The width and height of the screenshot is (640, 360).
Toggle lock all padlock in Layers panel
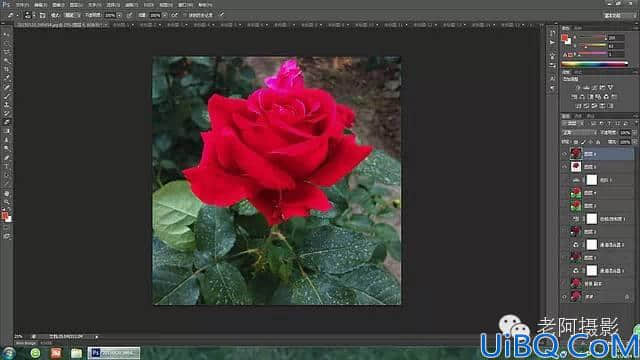click(x=598, y=142)
